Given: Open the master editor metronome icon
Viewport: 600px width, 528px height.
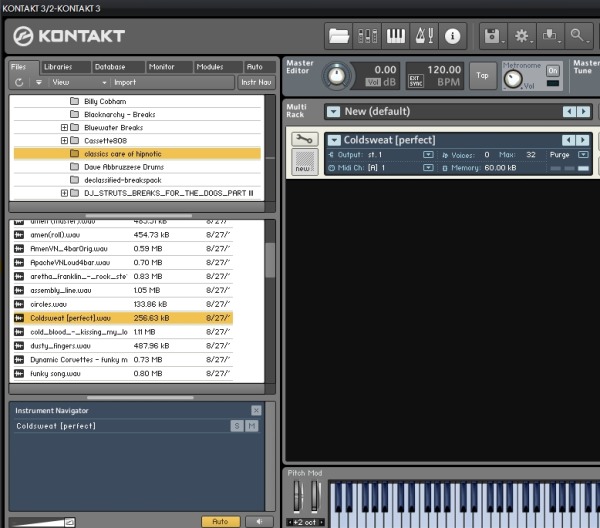Looking at the screenshot, I should (424, 36).
